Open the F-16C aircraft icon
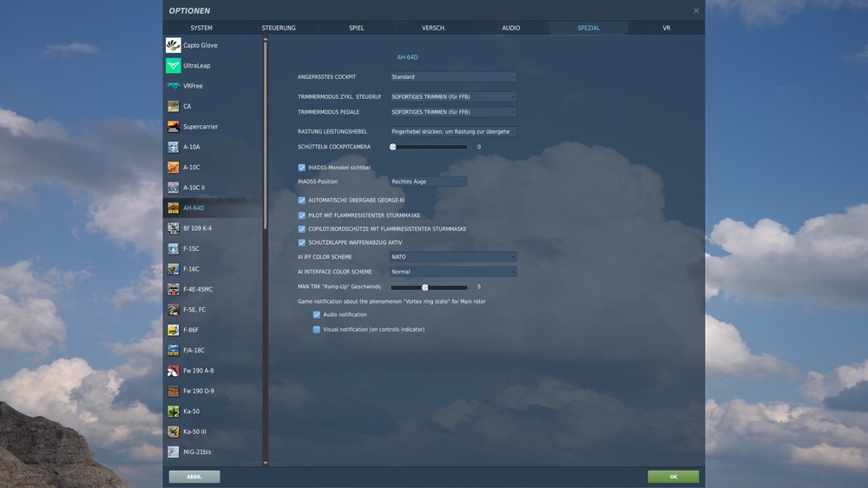The height and width of the screenshot is (488, 868). click(x=174, y=268)
